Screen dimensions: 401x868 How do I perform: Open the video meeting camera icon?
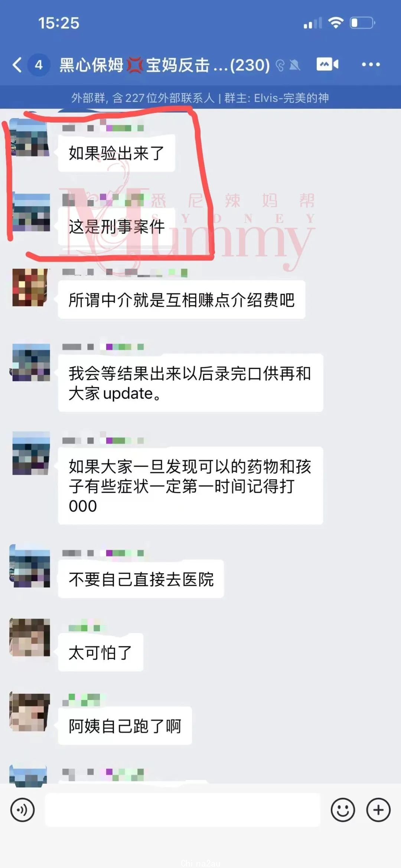(x=327, y=64)
